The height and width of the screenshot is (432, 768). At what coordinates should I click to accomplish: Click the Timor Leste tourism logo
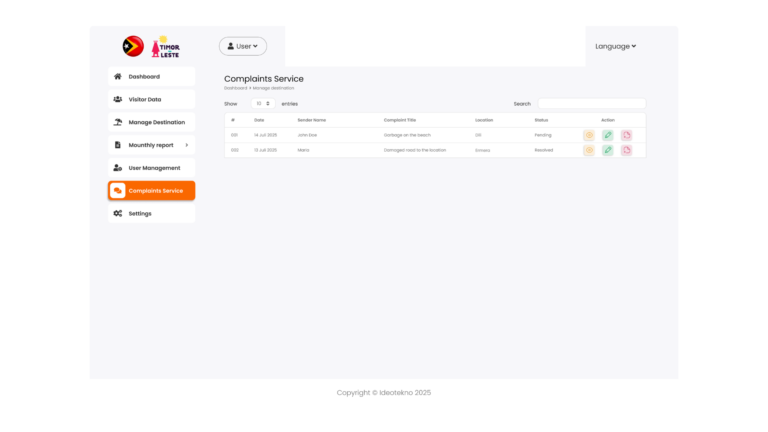[x=166, y=47]
